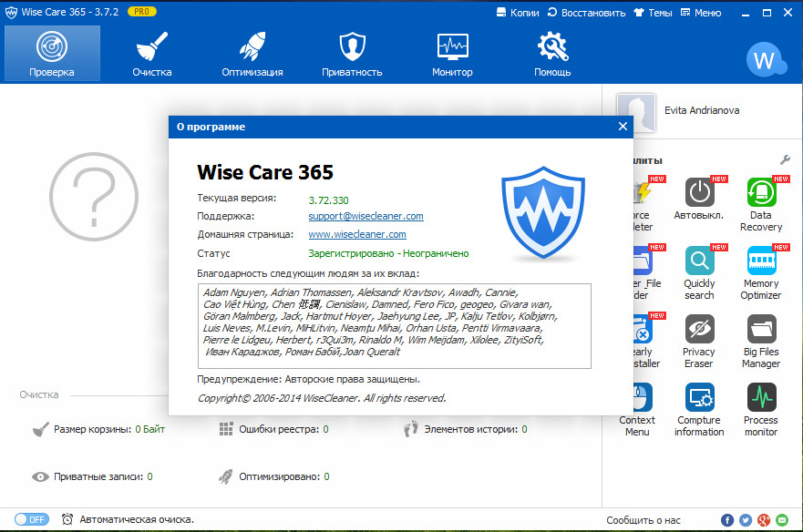Click the PRO badge
This screenshot has width=803, height=532.
coord(142,11)
